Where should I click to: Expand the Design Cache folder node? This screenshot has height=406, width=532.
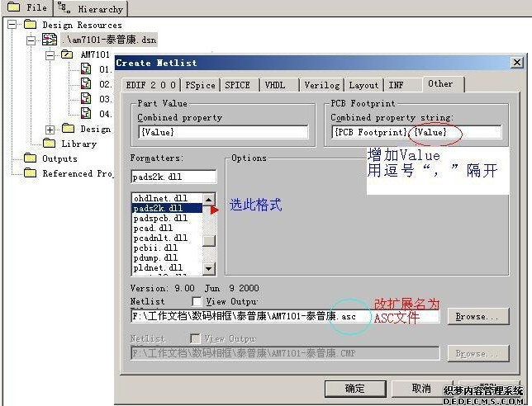(x=50, y=130)
